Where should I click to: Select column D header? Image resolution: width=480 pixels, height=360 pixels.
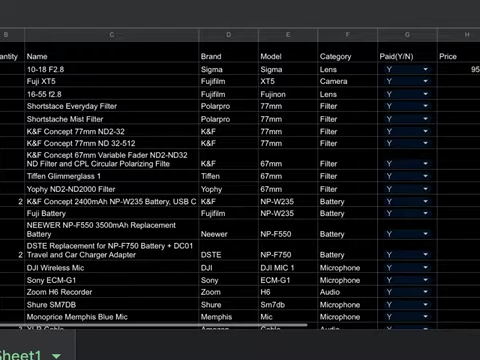pyautogui.click(x=228, y=35)
